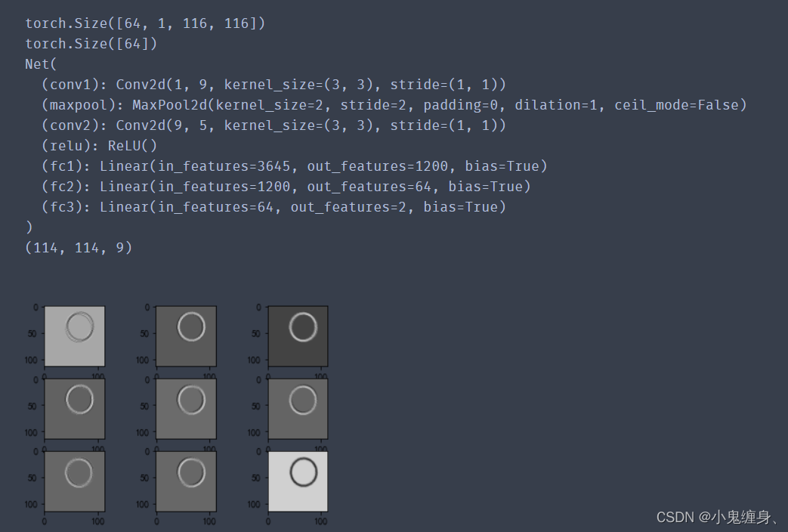Select the maxpool MaxPool2d layer line
This screenshot has width=788, height=532.
[x=394, y=105]
